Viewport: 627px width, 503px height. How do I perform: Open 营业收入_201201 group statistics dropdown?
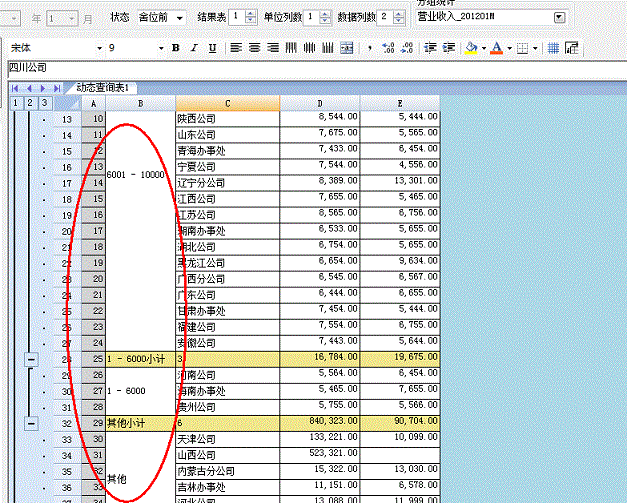click(x=559, y=17)
